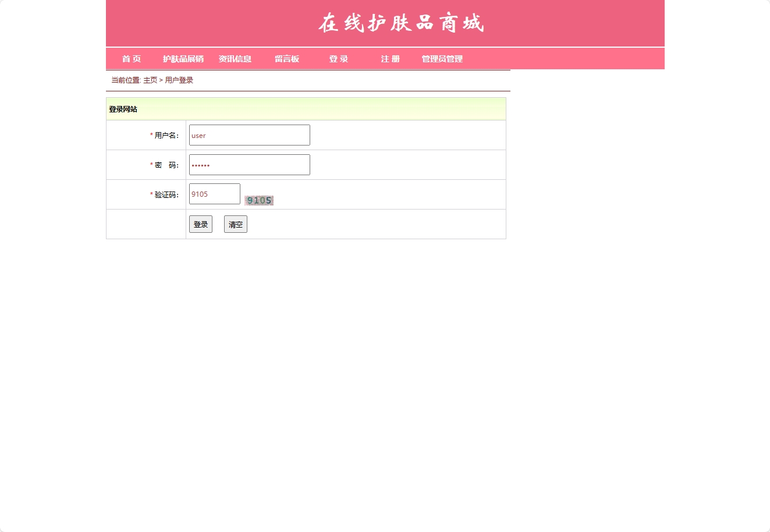Click inside the 验证码 captcha field
770x532 pixels.
coord(214,194)
